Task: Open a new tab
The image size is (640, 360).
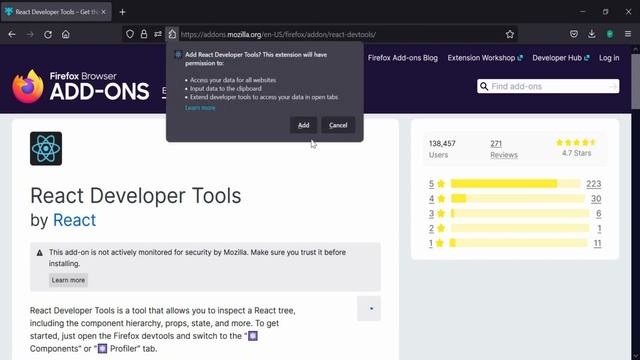Action: click(x=122, y=12)
